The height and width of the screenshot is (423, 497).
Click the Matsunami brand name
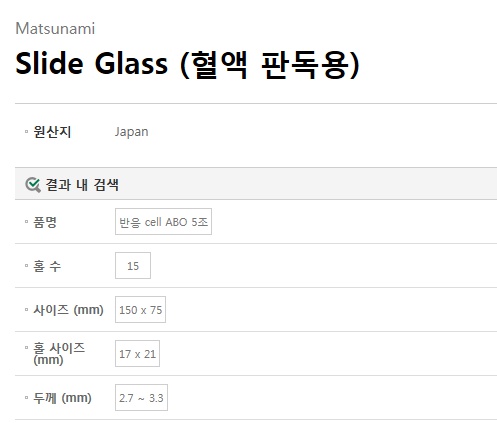click(x=55, y=28)
